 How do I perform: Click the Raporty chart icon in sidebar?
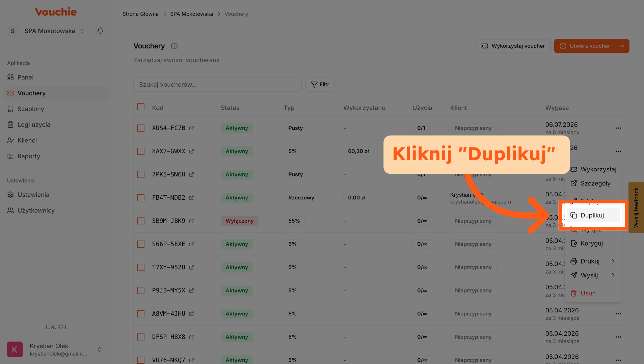[x=10, y=156]
